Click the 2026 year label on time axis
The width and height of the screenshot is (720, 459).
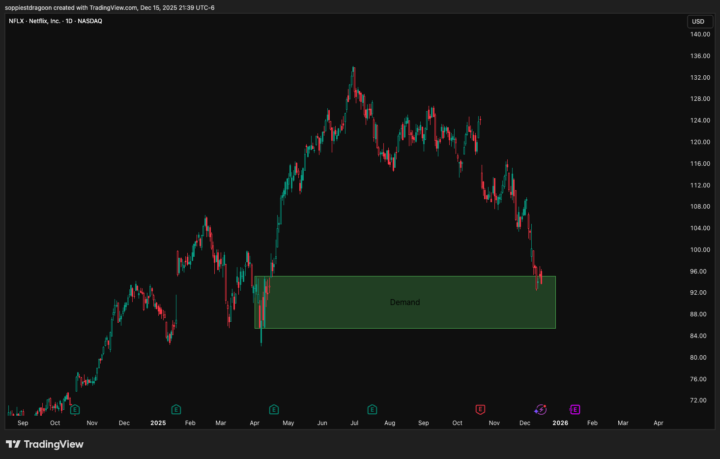pyautogui.click(x=560, y=423)
